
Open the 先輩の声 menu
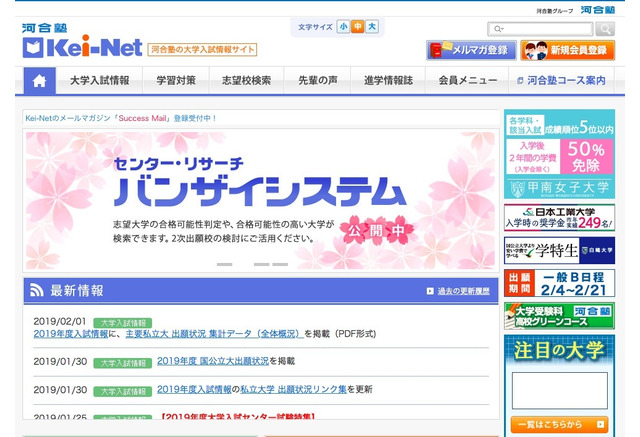click(x=318, y=81)
